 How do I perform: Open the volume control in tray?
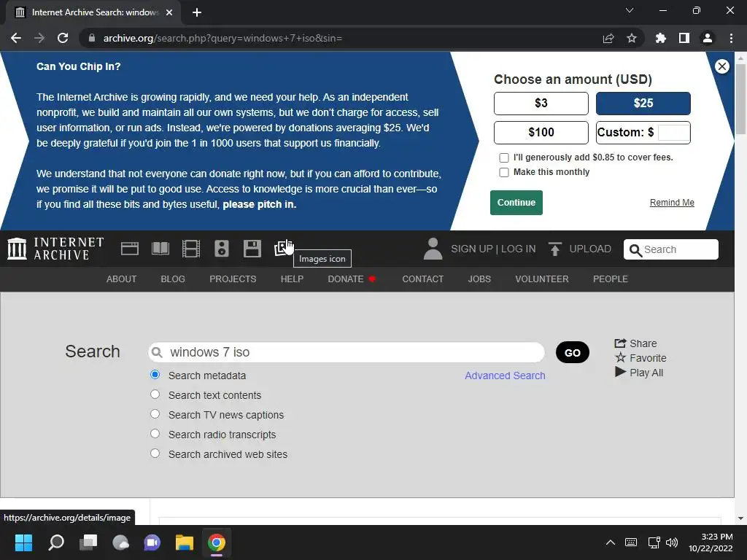tap(672, 542)
